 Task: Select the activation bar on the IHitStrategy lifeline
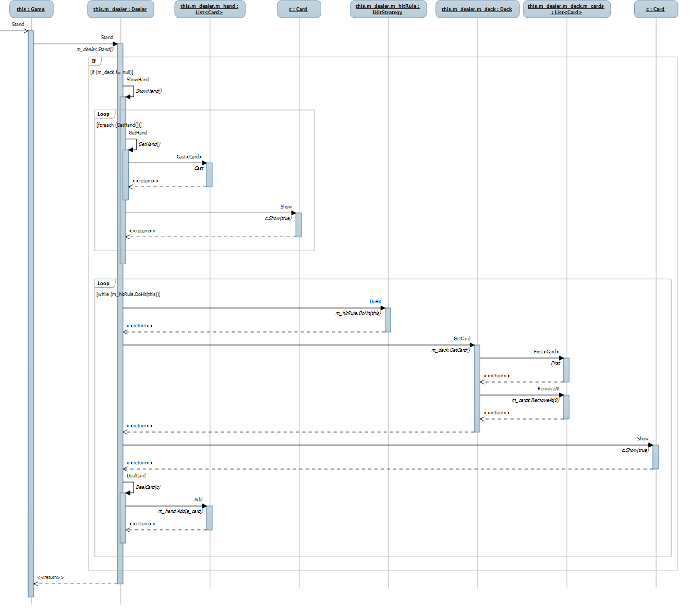coord(388,320)
